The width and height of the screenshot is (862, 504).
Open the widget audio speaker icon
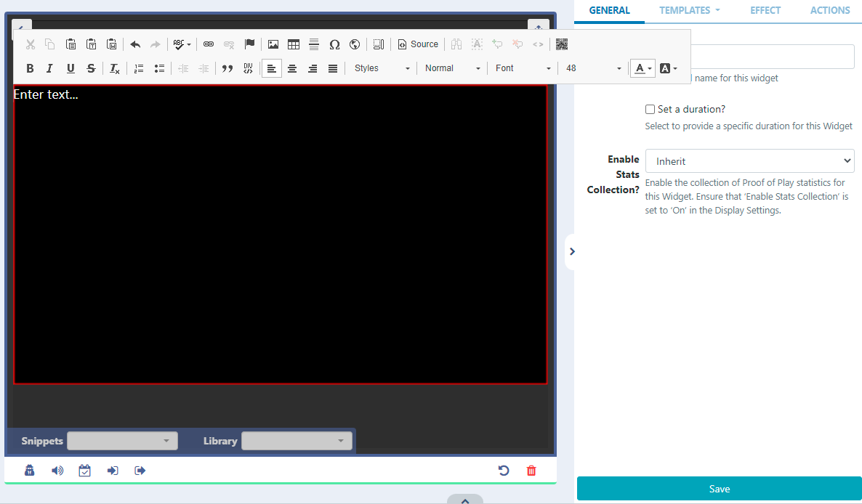(57, 471)
